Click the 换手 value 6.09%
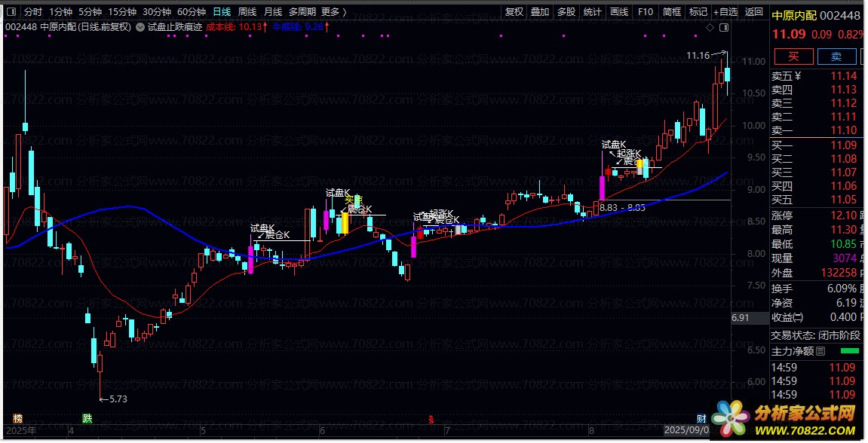868x443 pixels. point(842,289)
